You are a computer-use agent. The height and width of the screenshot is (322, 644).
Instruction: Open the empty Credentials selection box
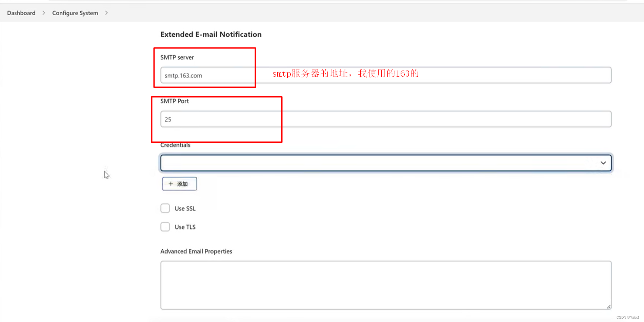(373, 163)
